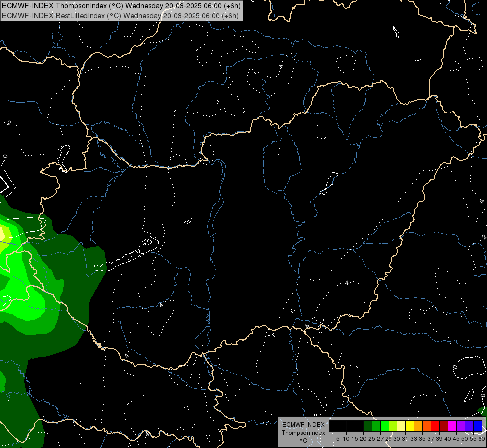Viewport: 487px width, 448px height.
Task: Click the bright red legend swatch
Action: [x=435, y=426]
